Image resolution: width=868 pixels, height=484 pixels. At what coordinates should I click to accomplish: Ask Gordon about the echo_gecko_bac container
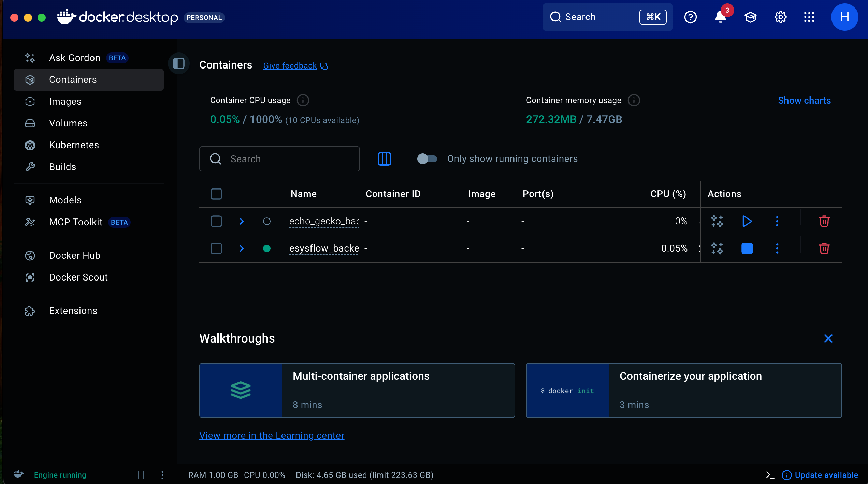click(717, 221)
